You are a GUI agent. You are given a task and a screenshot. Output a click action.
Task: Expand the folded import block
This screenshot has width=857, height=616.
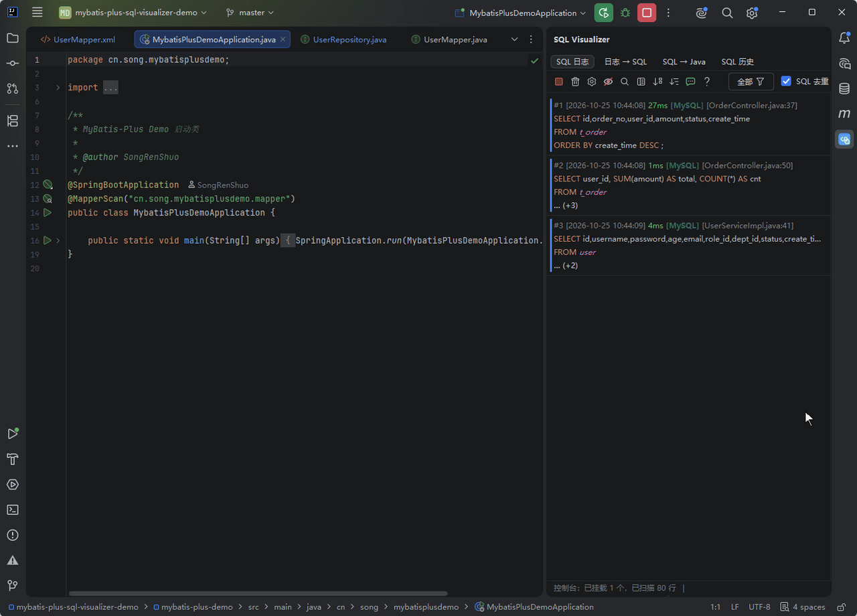(58, 88)
